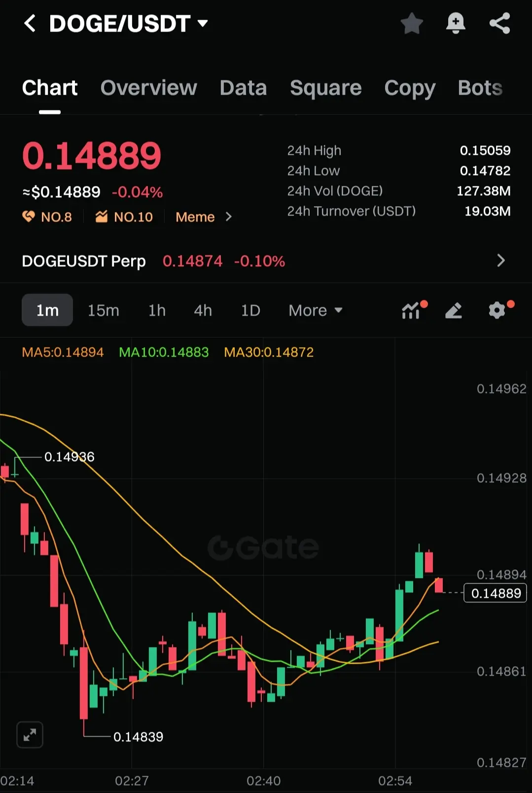Screen dimensions: 532x793
Task: Tap MA5:0.14894 indicator label
Action: [63, 352]
